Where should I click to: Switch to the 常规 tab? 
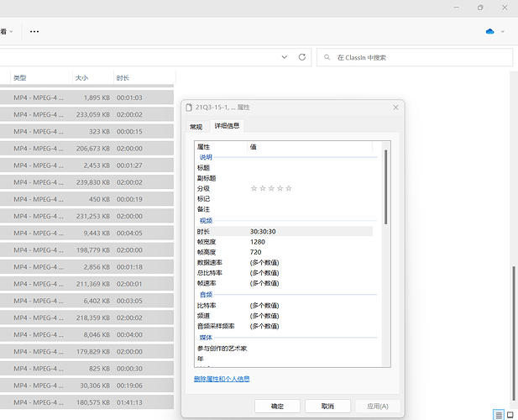pos(196,126)
